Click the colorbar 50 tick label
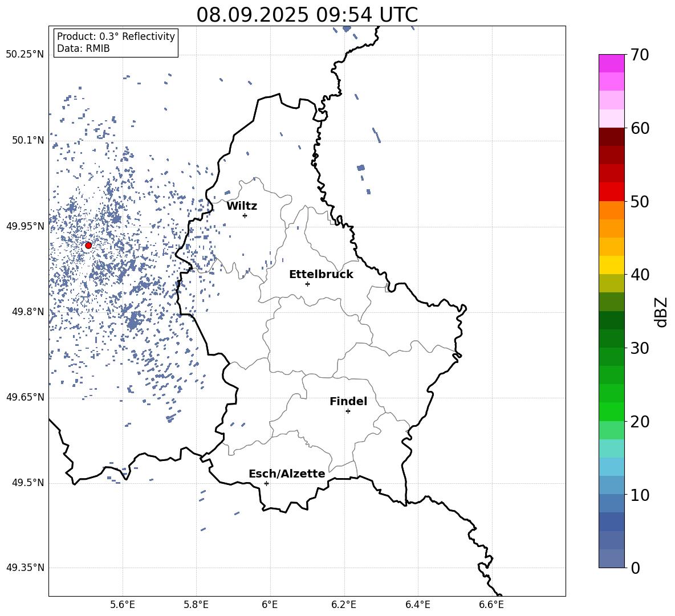The height and width of the screenshot is (616, 675). [x=640, y=202]
